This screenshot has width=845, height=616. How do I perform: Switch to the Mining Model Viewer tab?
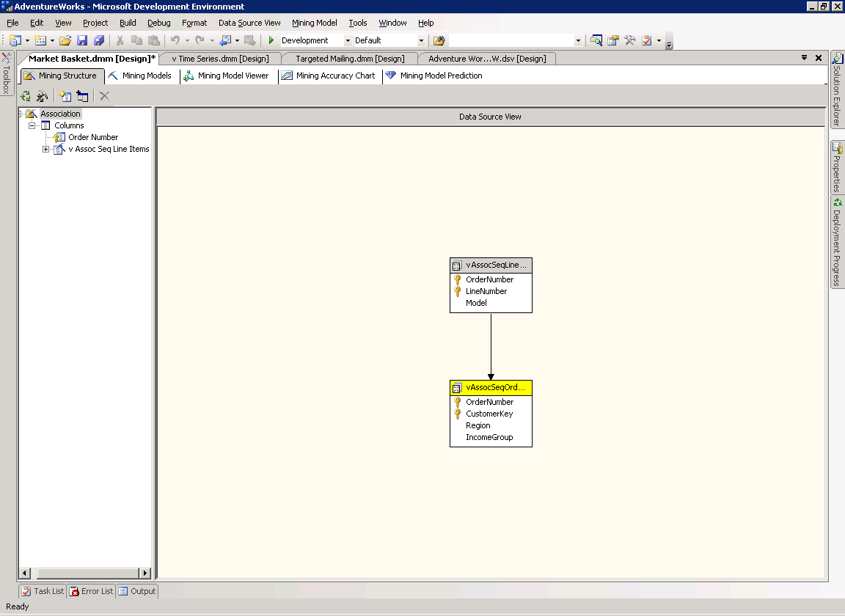point(227,76)
